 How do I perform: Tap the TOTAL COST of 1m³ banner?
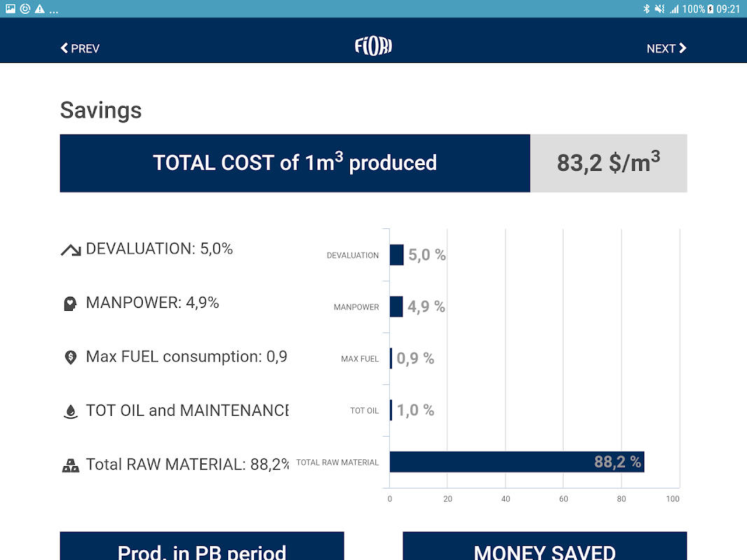click(295, 163)
